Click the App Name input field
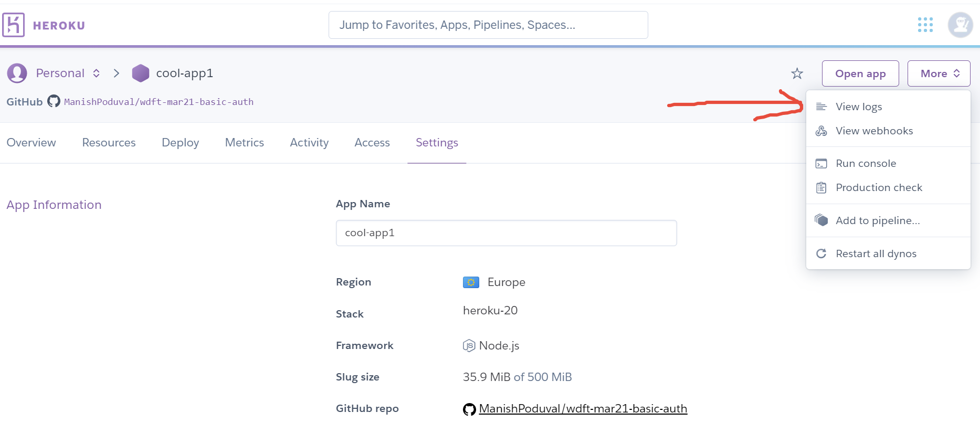Image resolution: width=980 pixels, height=423 pixels. tap(506, 233)
